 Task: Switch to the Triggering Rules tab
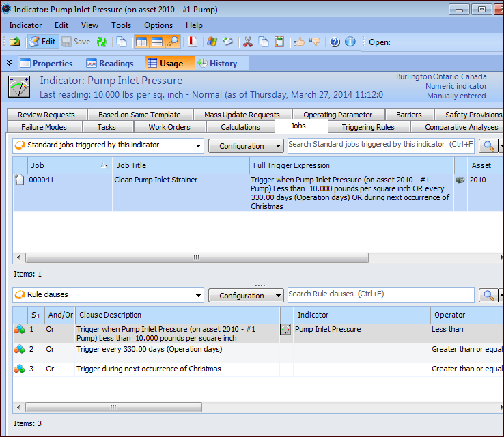tap(367, 127)
